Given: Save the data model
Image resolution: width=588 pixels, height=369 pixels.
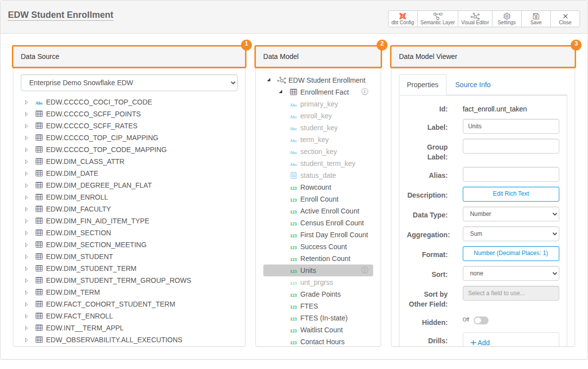Looking at the screenshot, I should click(536, 19).
